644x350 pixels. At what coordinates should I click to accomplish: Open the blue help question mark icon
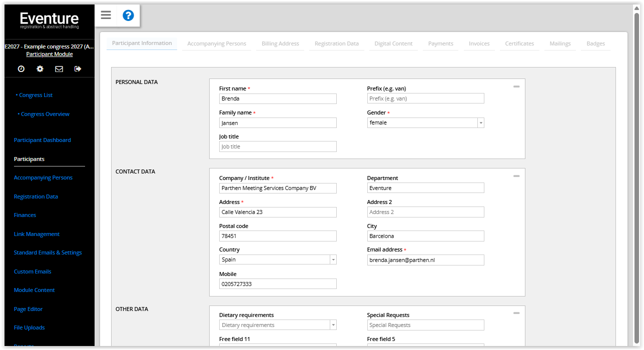click(x=128, y=15)
